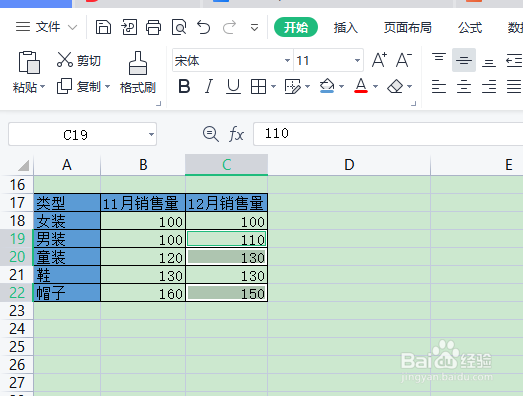Click the Print icon
523x396 pixels.
[x=154, y=27]
